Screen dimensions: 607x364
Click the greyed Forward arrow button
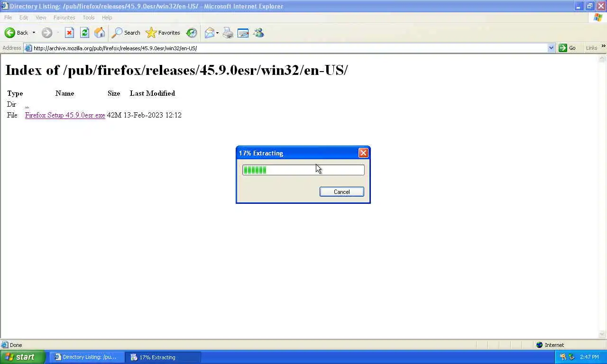point(46,33)
